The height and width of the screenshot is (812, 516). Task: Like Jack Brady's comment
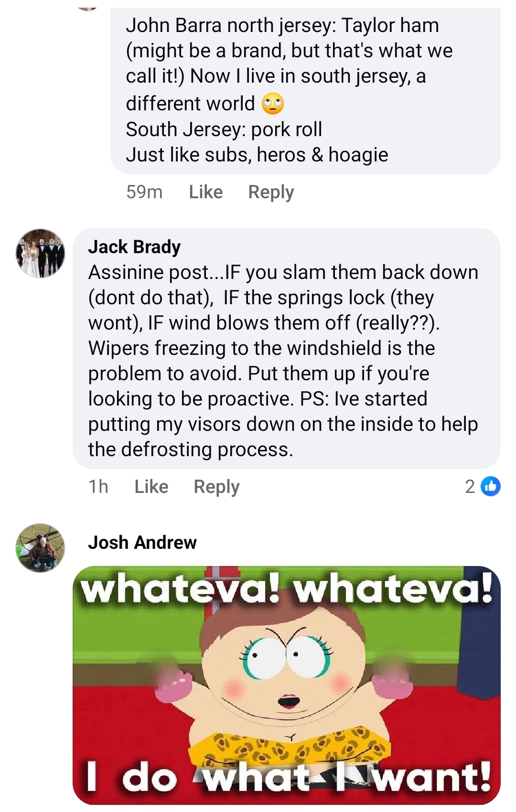151,486
